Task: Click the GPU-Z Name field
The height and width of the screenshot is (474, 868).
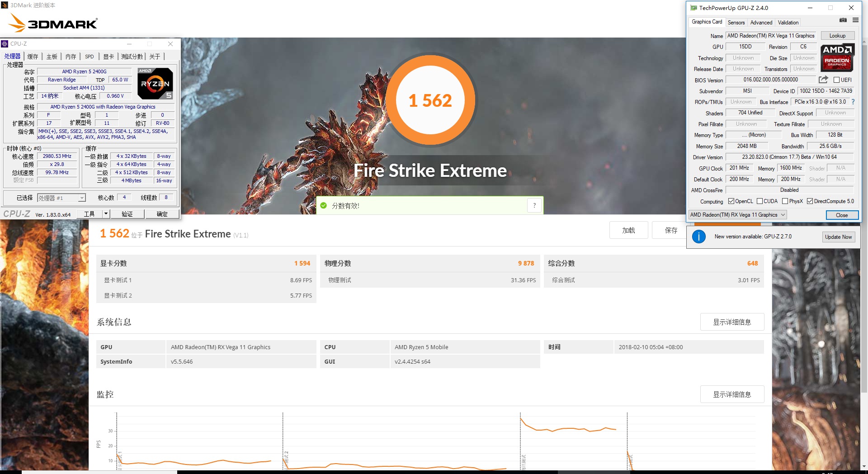Action: 771,36
